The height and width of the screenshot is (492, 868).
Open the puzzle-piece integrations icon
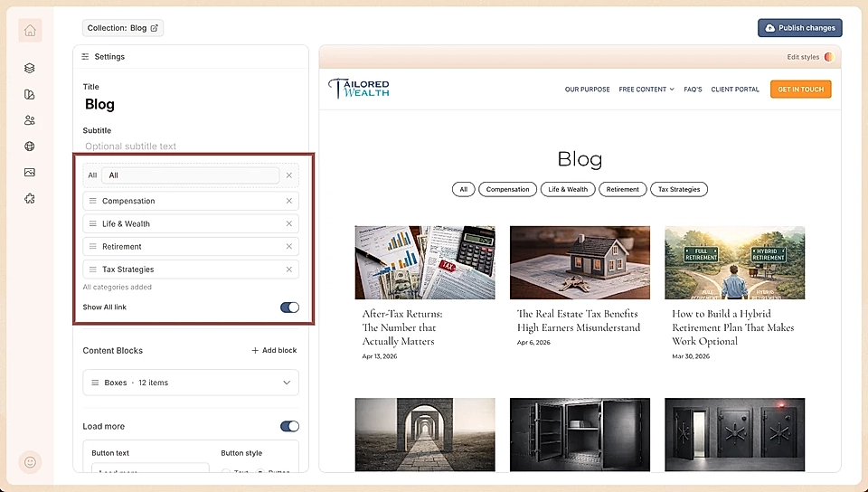click(30, 199)
